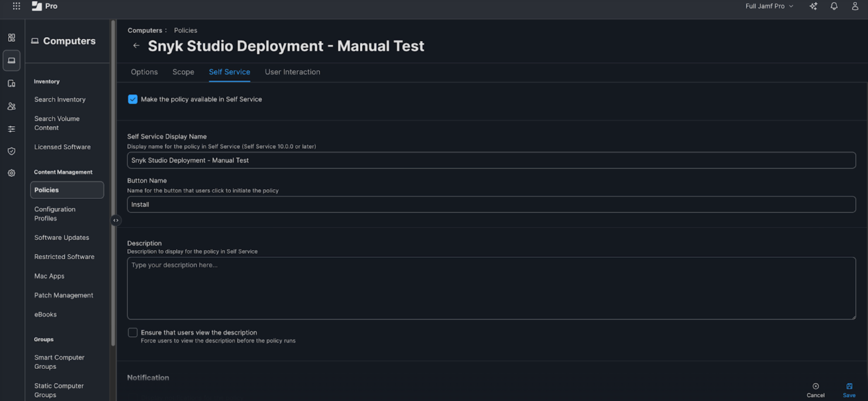Viewport: 868px width, 401px height.
Task: Open the Devices icon in left rail
Action: 12,84
